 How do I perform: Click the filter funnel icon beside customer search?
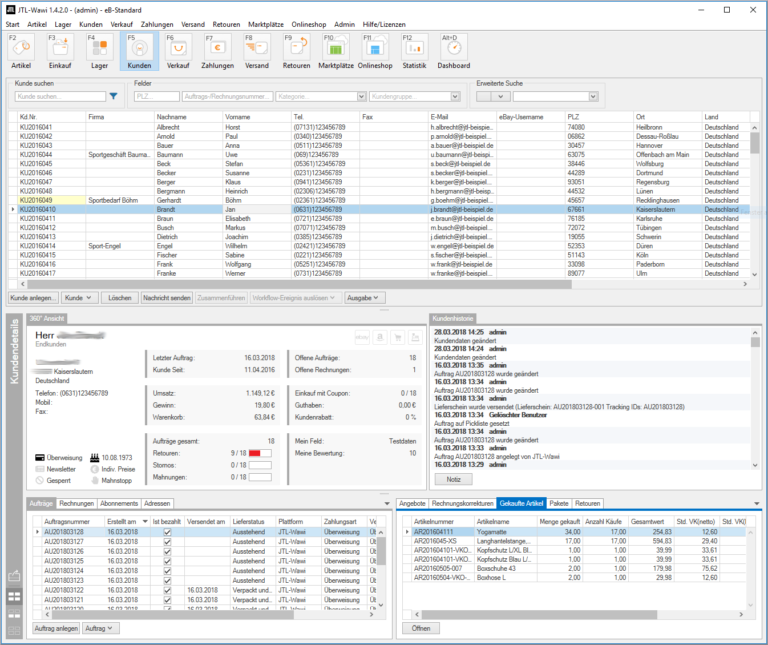(113, 97)
